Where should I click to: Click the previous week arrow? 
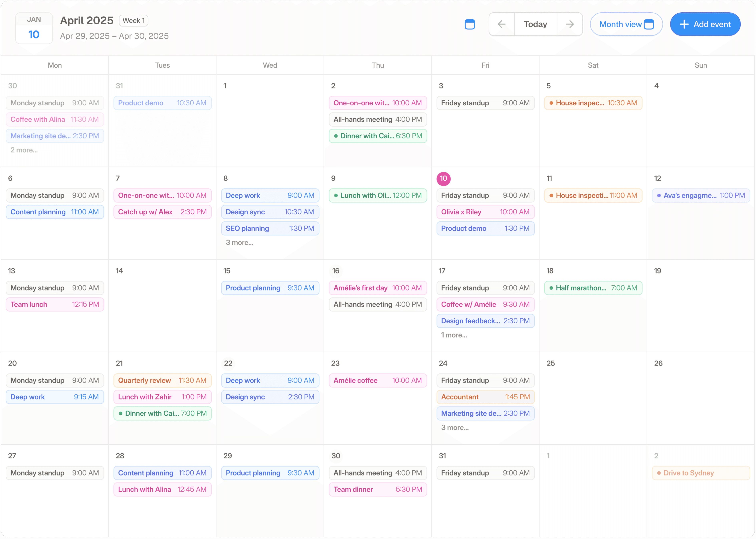click(x=501, y=24)
